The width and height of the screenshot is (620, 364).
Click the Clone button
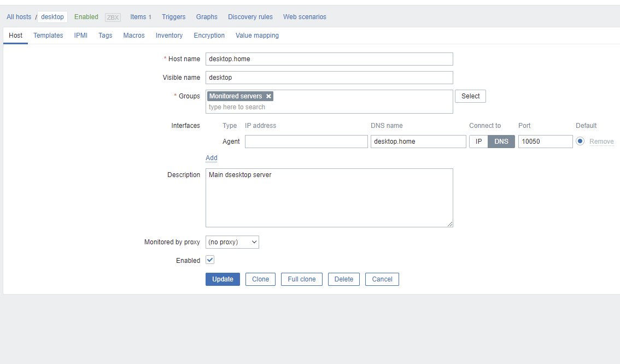pyautogui.click(x=261, y=279)
